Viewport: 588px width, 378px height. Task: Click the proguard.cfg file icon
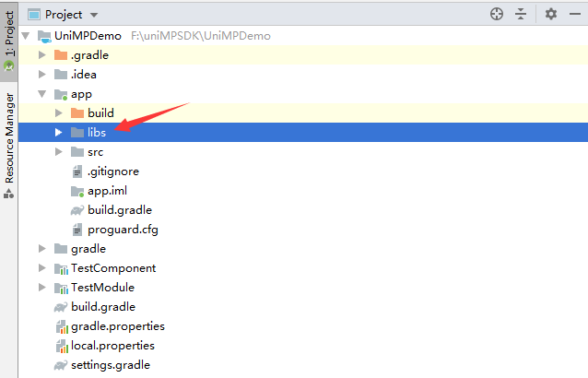(76, 230)
